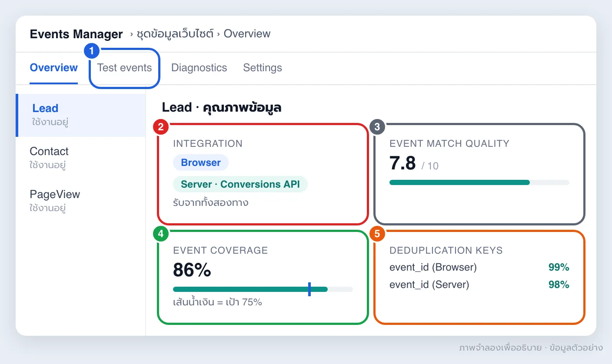Click the Server · Conversions API badge

(x=240, y=184)
